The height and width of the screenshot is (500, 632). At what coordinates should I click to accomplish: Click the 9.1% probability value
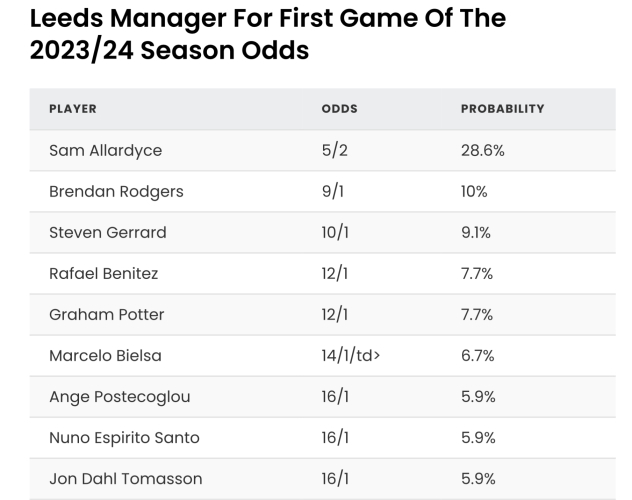click(x=476, y=232)
